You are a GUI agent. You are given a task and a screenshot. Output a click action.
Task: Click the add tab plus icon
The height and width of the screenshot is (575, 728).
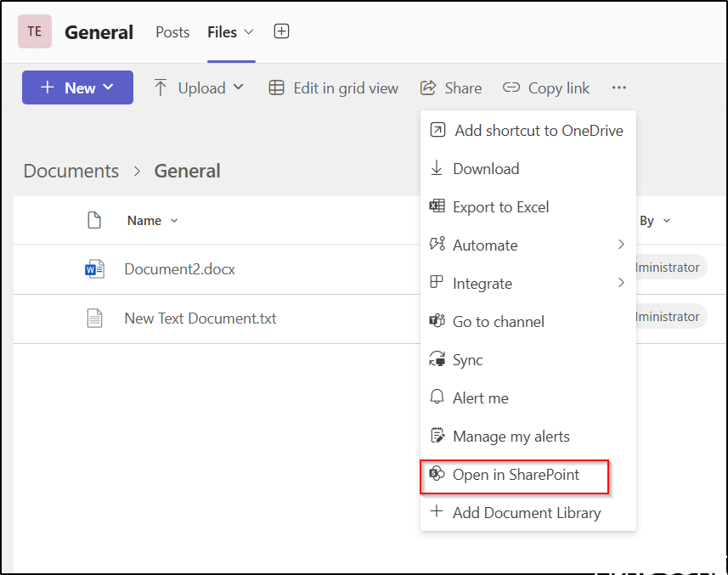(x=281, y=31)
